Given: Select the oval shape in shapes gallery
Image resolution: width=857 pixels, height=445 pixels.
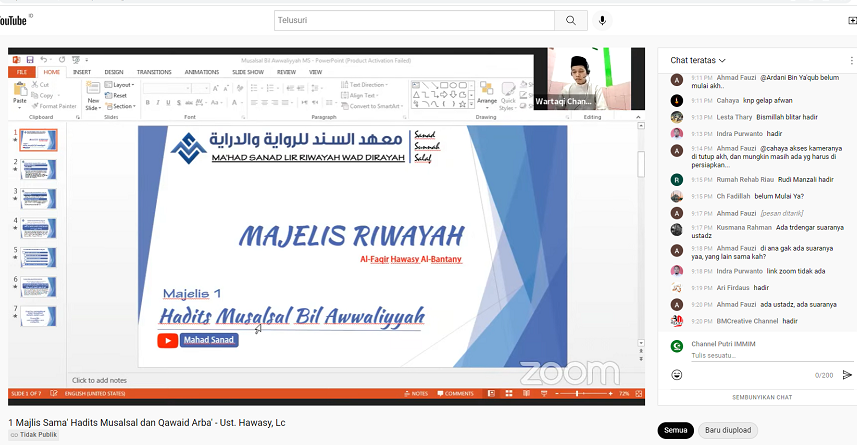Looking at the screenshot, I should pos(453,85).
